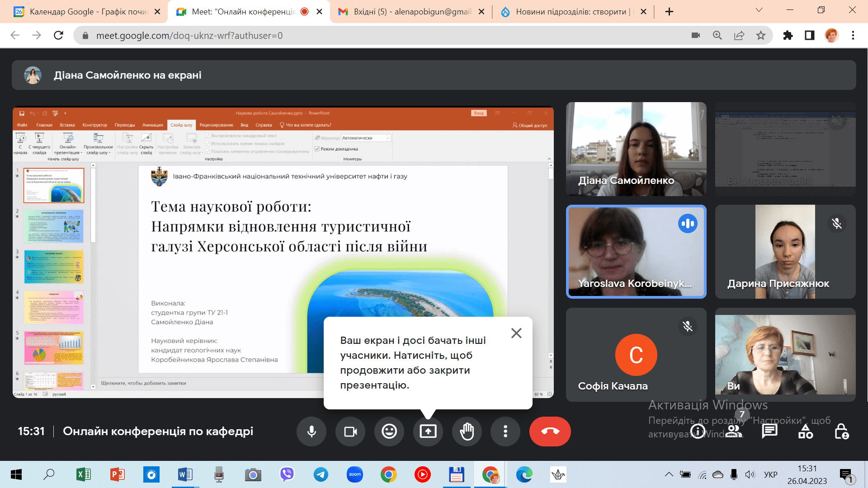The width and height of the screenshot is (868, 488).
Task: Click the present screen button
Action: [x=428, y=432]
